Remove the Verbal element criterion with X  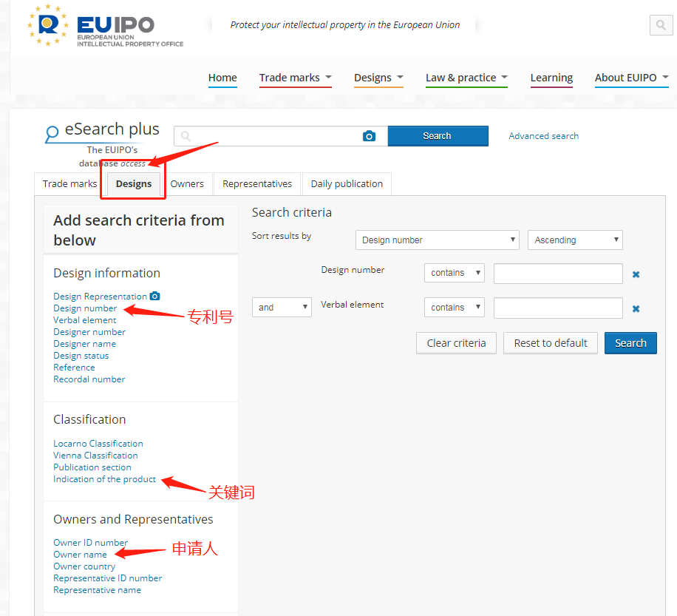coord(636,308)
